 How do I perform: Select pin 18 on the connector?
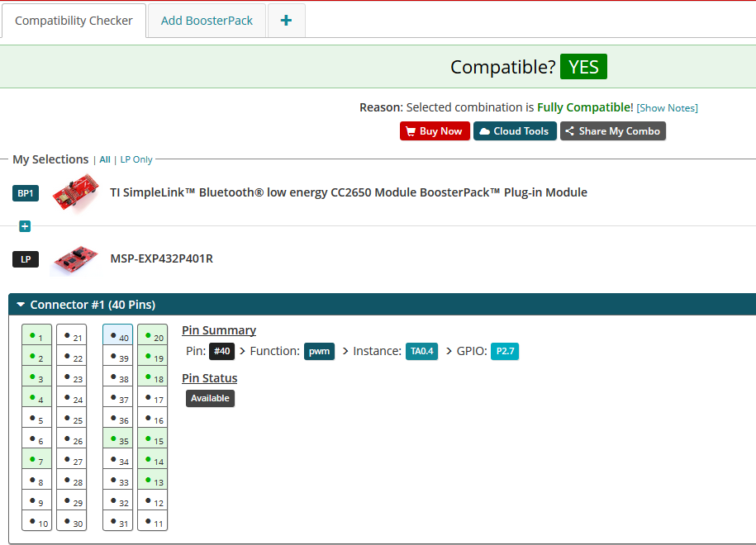[x=152, y=377]
